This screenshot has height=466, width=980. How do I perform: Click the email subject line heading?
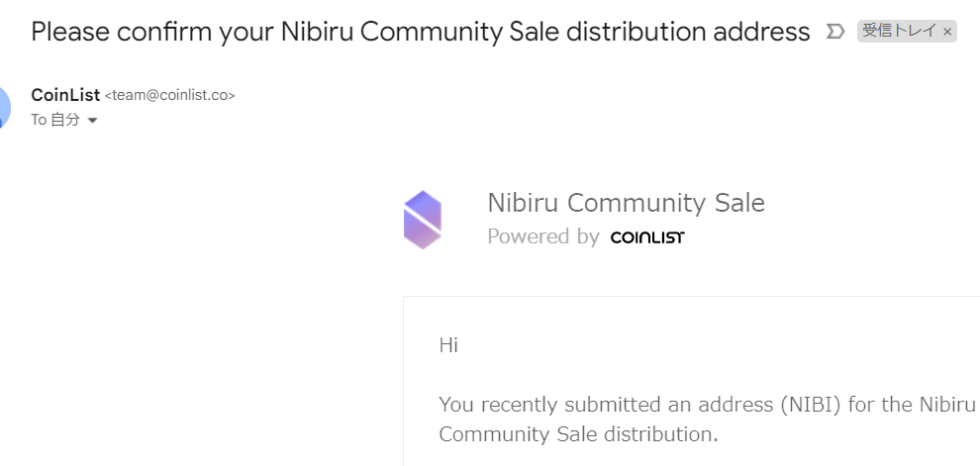pos(420,32)
